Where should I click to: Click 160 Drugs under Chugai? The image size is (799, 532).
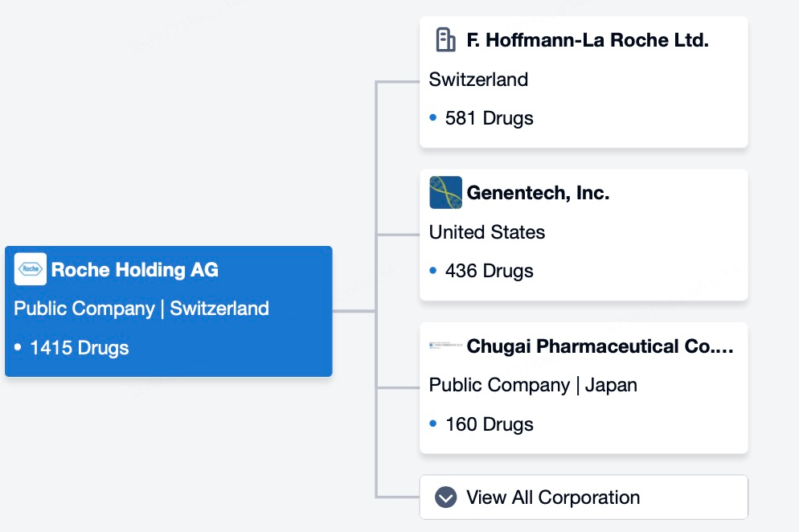(489, 424)
